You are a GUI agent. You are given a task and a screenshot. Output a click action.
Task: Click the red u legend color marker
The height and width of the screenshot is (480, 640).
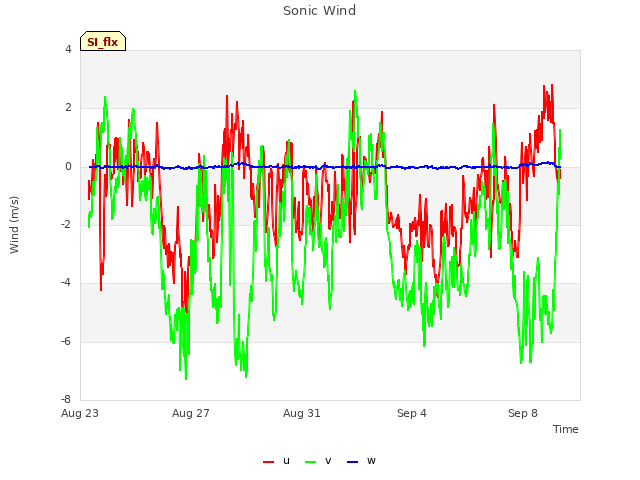pos(269,462)
